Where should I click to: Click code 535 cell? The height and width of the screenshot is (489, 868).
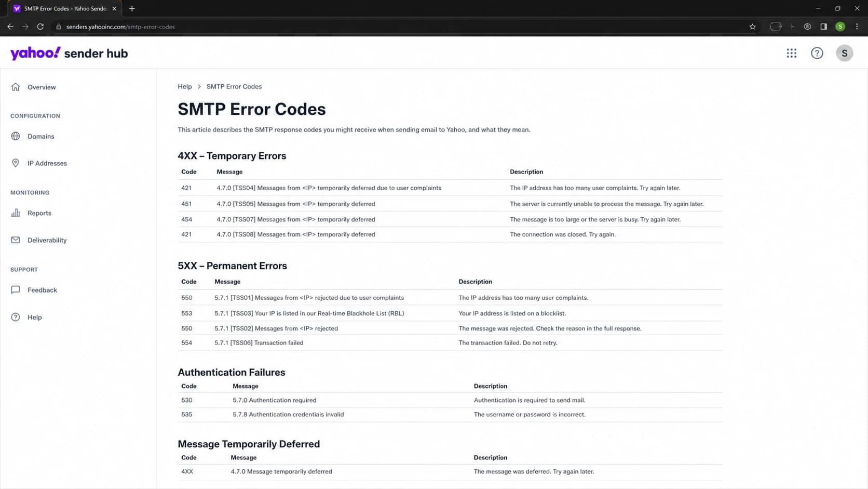point(187,414)
